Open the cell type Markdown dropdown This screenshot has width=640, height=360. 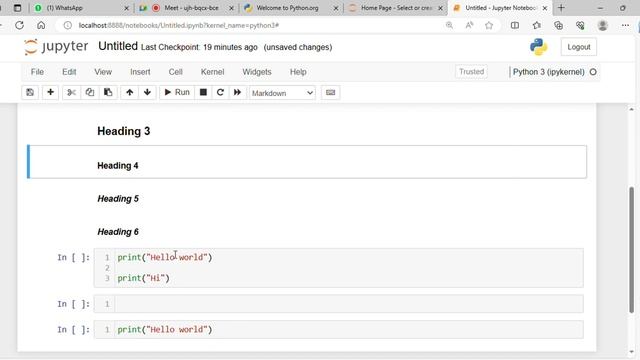(282, 93)
